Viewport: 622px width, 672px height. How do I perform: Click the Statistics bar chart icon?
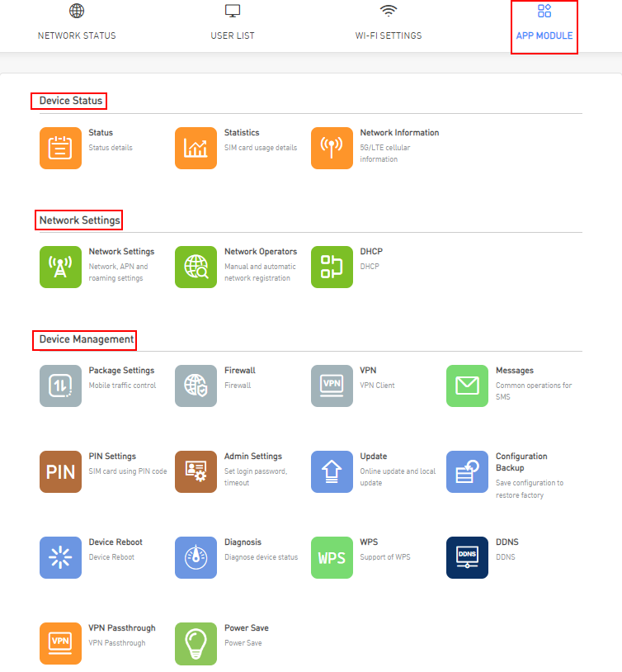tap(196, 148)
